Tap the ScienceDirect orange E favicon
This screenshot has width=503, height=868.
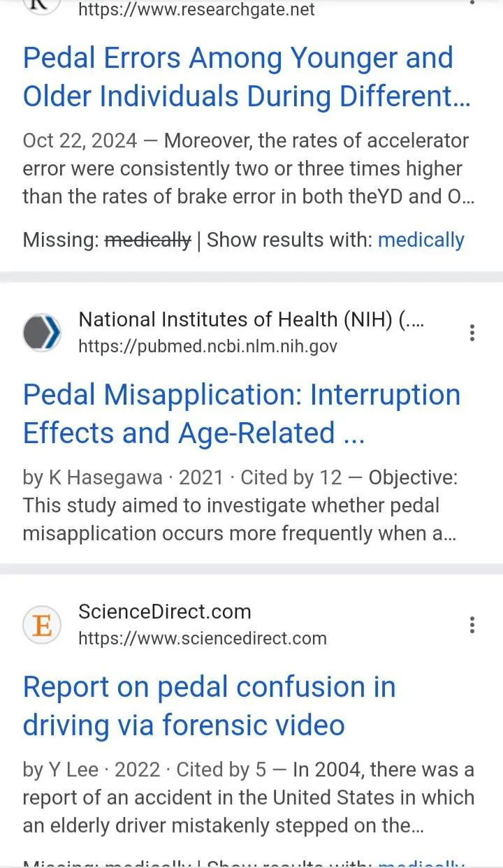pos(42,625)
